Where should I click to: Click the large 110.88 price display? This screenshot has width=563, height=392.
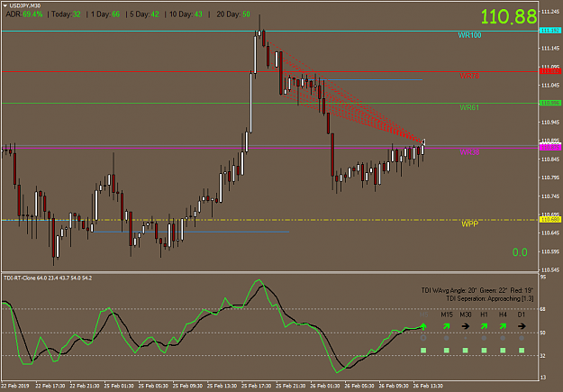[508, 16]
